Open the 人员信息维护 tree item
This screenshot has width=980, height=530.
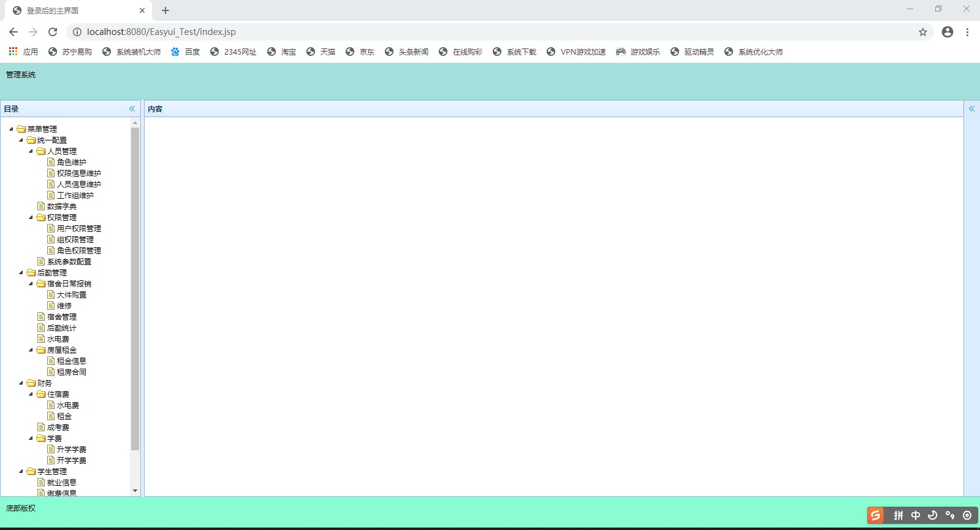pyautogui.click(x=79, y=184)
